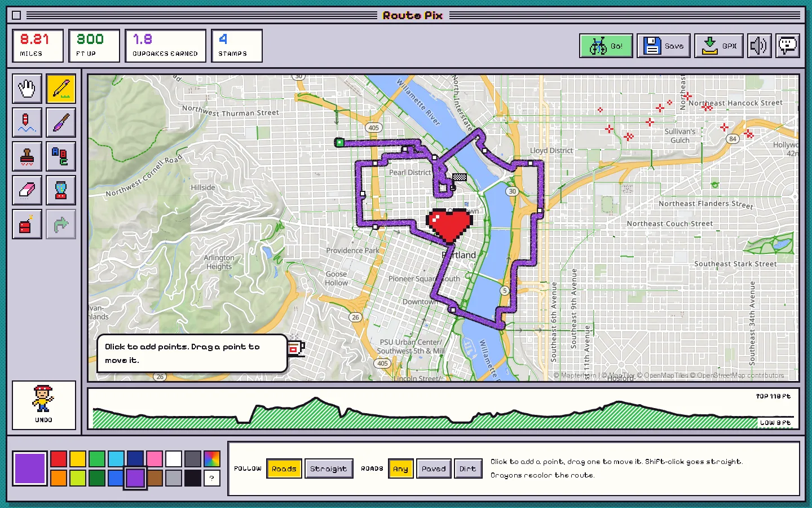
Task: Select the hand pan tool
Action: [27, 89]
